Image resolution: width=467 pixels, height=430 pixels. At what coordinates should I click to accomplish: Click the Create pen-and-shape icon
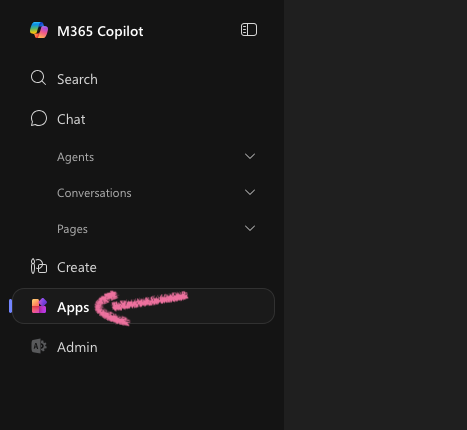click(39, 266)
